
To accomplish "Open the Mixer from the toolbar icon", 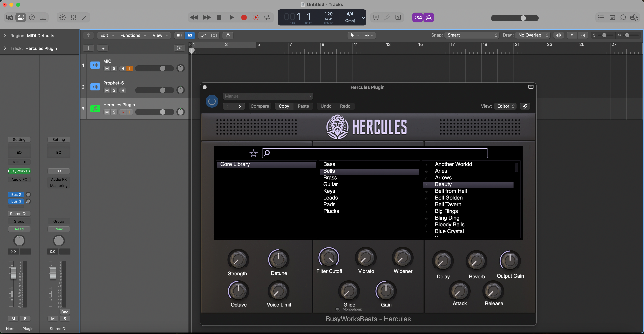I will [x=73, y=17].
